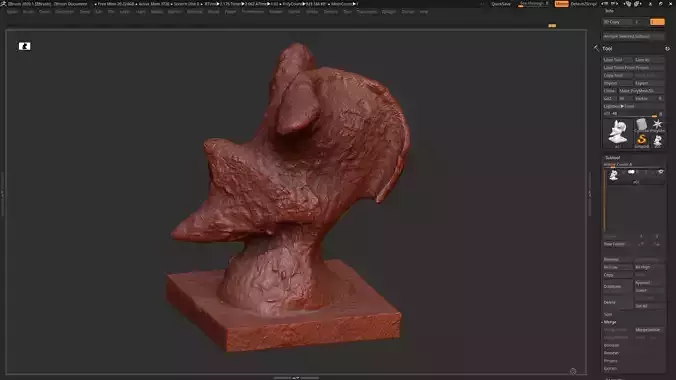Expand the Remesh subsection
The image size is (676, 380).
(x=611, y=353)
